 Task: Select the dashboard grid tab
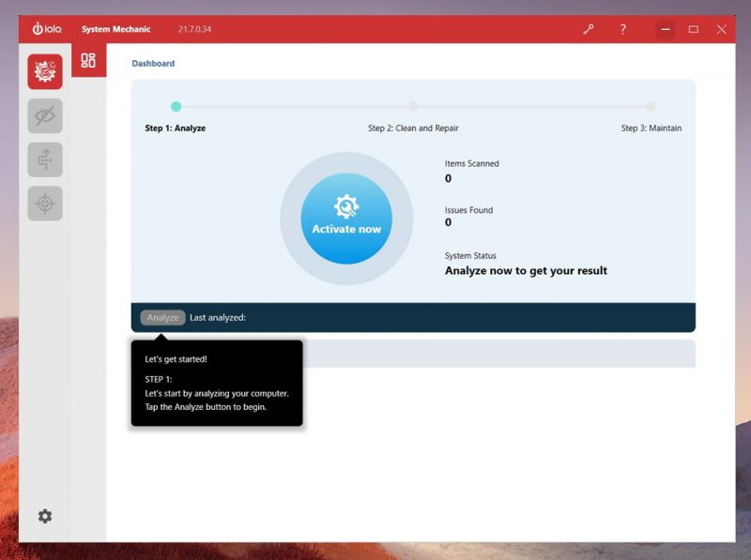pyautogui.click(x=89, y=62)
